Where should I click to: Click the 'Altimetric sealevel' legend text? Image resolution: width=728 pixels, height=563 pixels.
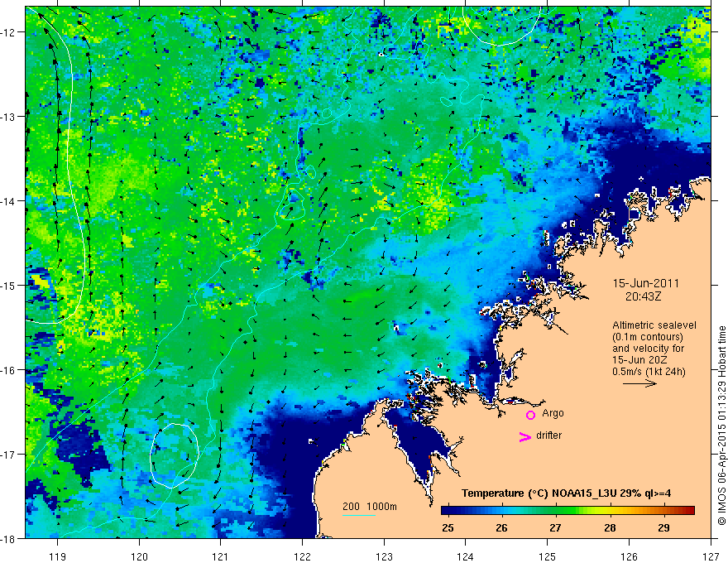click(x=654, y=325)
